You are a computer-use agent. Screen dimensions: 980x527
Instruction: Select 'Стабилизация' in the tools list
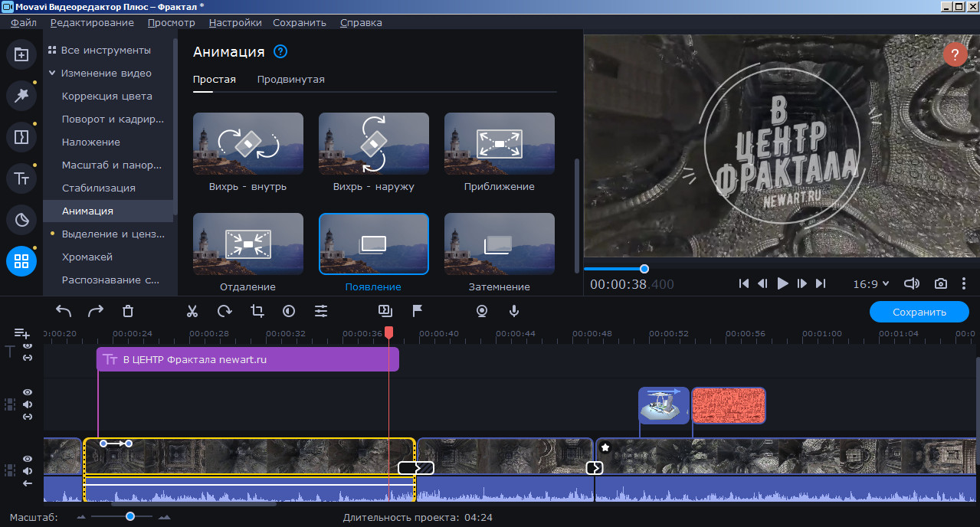(98, 188)
